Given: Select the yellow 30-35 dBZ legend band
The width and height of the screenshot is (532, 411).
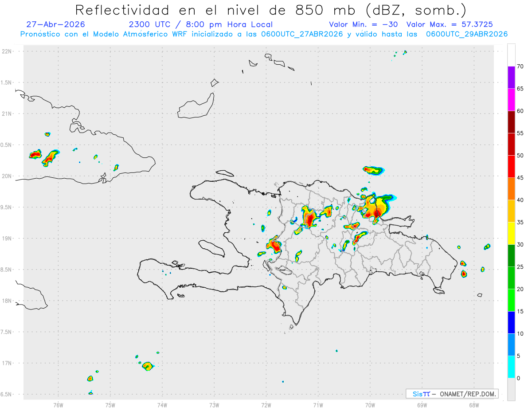Looking at the screenshot, I should pyautogui.click(x=511, y=233).
